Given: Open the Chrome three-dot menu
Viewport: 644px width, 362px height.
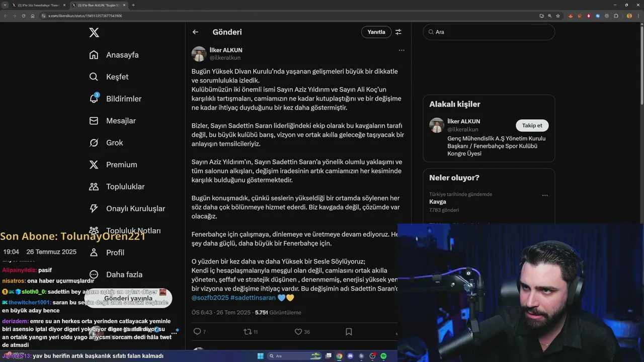Looking at the screenshot, I should click(639, 16).
